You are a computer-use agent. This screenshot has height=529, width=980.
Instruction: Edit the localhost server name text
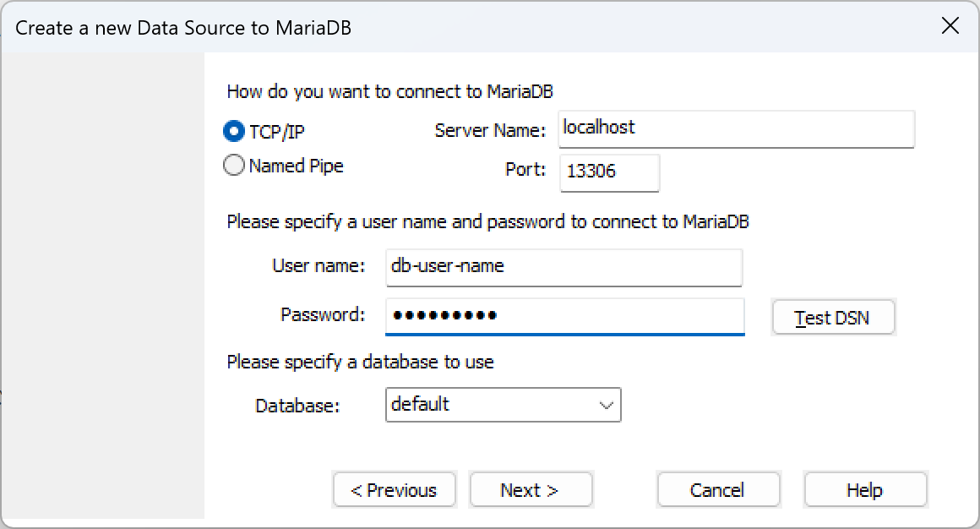pyautogui.click(x=735, y=129)
